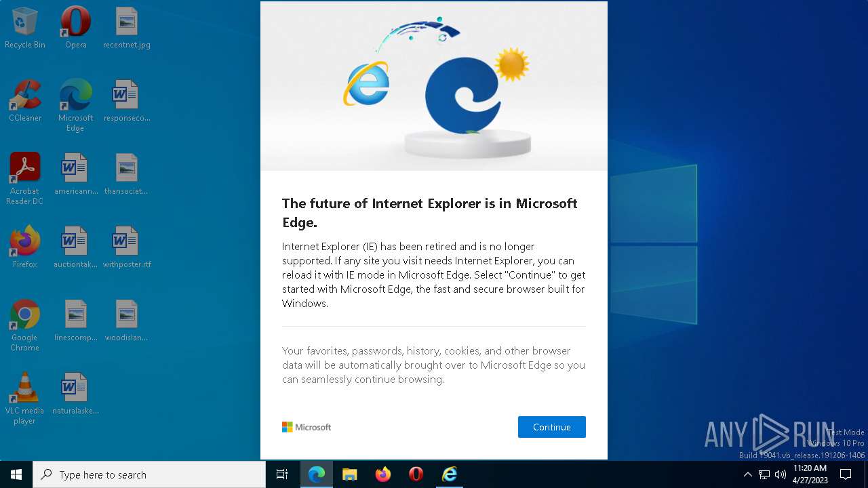Screen dimensions: 868x488
Task: Open the volume tray icon
Action: pyautogui.click(x=781, y=474)
